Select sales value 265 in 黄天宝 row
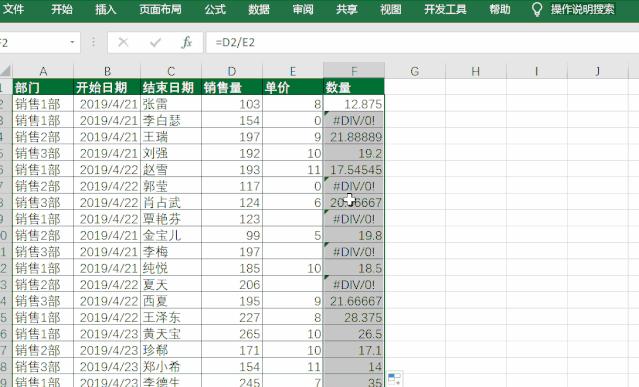The height and width of the screenshot is (387, 639). [x=232, y=334]
